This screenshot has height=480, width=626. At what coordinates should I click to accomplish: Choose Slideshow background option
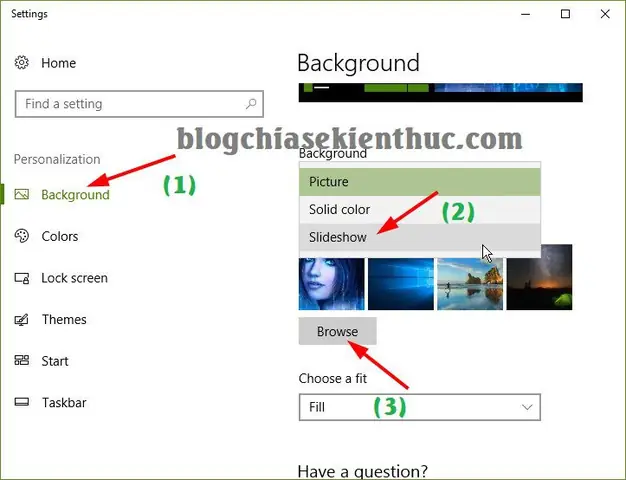pyautogui.click(x=420, y=237)
